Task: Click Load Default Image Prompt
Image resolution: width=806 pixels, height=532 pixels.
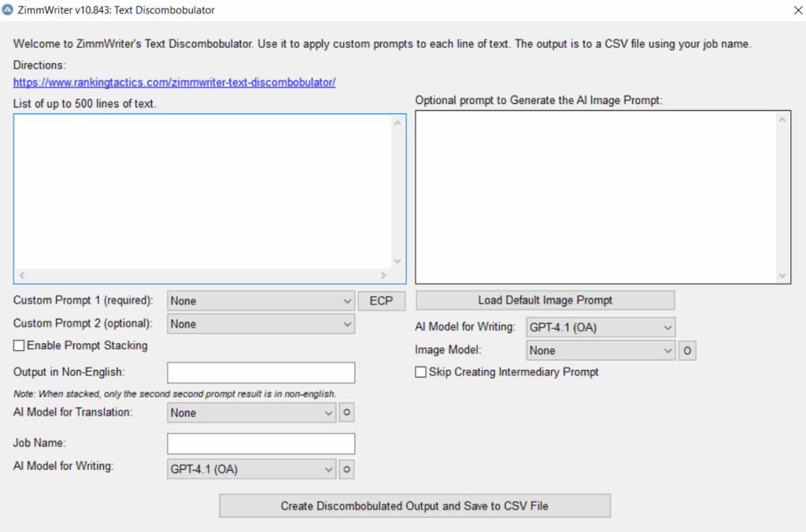Action: tap(545, 300)
